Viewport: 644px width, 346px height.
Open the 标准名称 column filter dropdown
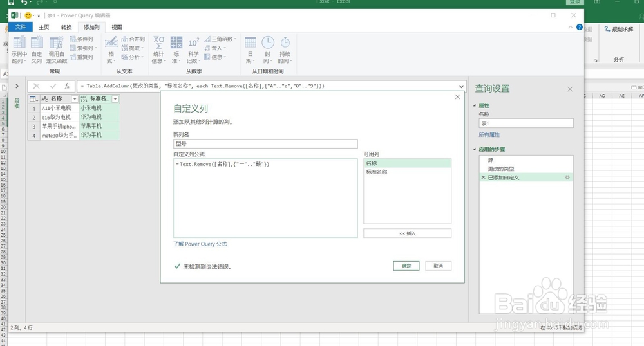[115, 99]
